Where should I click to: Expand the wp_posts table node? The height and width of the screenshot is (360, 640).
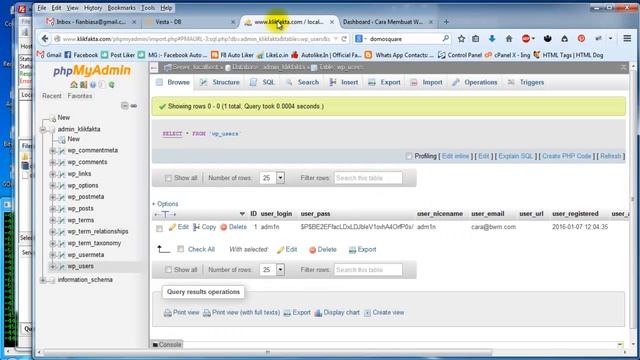pos(53,209)
